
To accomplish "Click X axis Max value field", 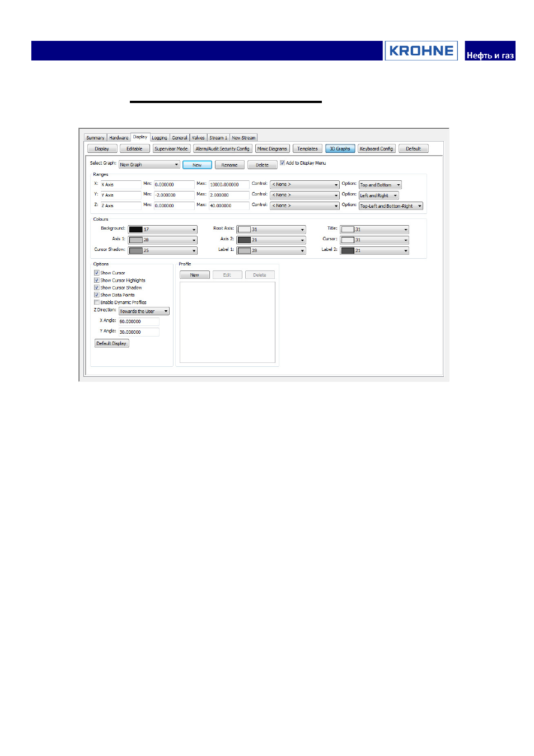I will pos(229,184).
